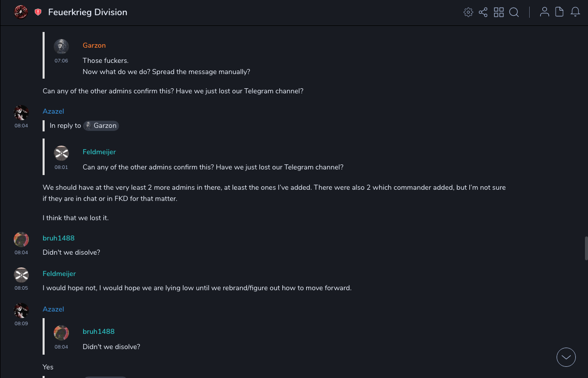Image resolution: width=588 pixels, height=378 pixels.
Task: Click the Garzon reply pill
Action: (101, 126)
